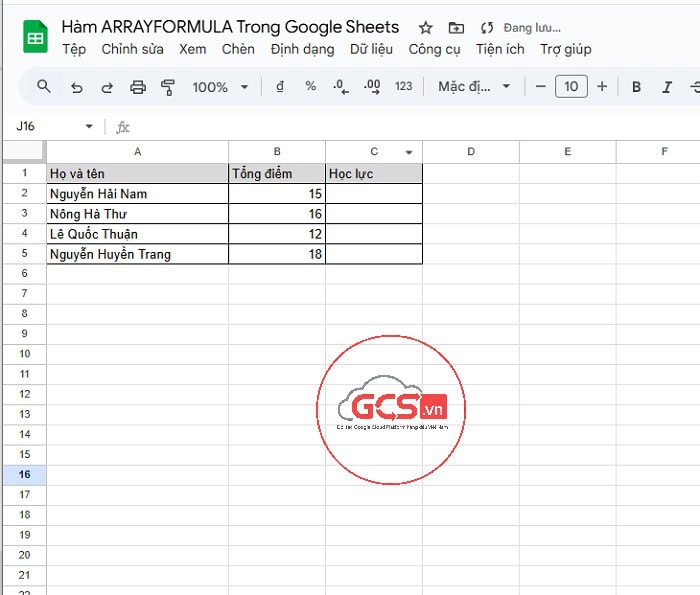The height and width of the screenshot is (595, 700).
Task: Click the print icon
Action: coord(138,87)
